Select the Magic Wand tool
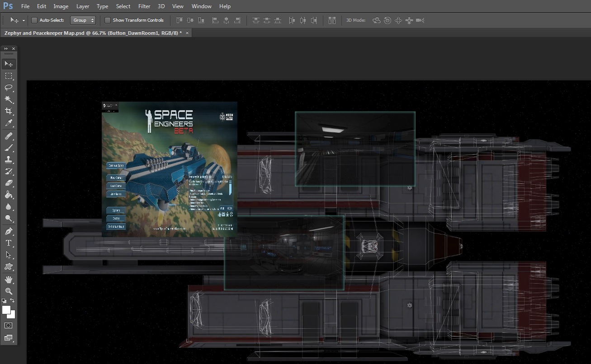 coord(9,99)
